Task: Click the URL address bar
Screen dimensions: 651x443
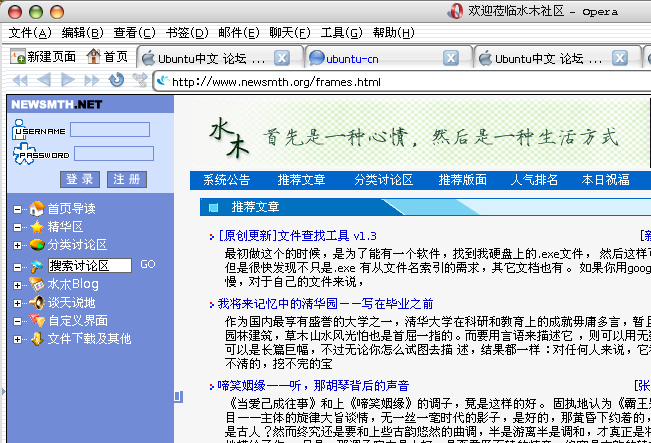Action: 402,82
